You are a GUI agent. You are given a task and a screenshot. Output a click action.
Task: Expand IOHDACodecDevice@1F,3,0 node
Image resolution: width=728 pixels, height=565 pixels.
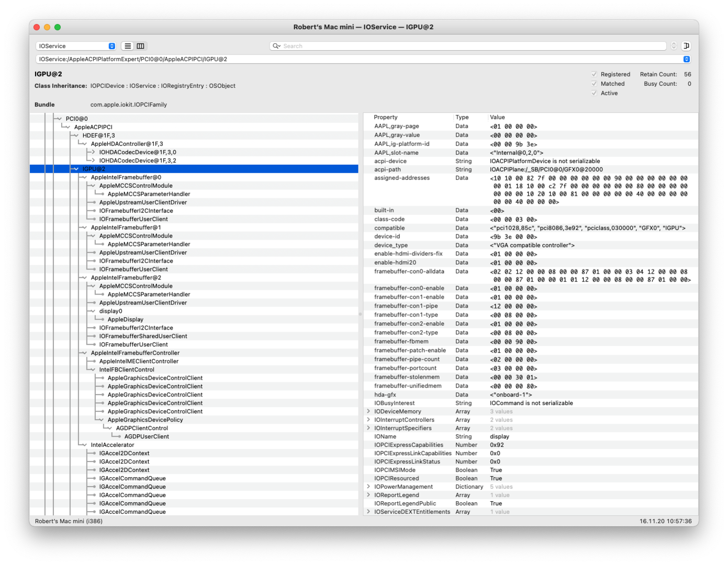coord(93,152)
